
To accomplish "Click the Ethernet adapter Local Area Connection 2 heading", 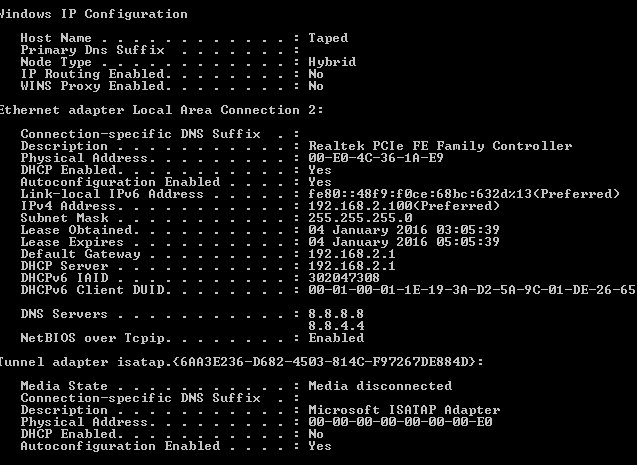I will click(x=162, y=110).
